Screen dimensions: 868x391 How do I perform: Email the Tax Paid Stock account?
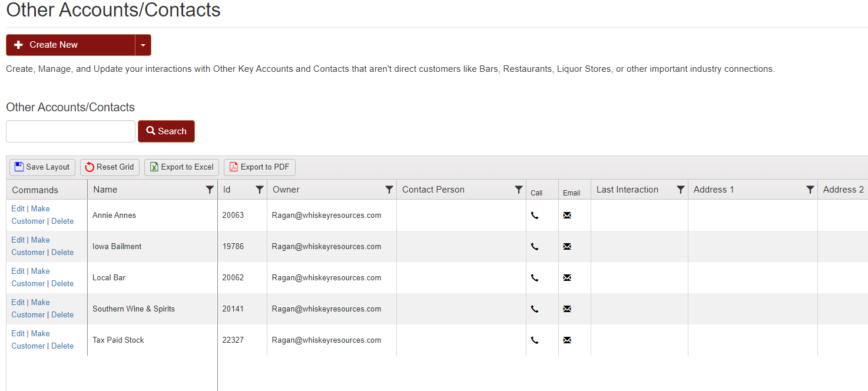coord(567,340)
